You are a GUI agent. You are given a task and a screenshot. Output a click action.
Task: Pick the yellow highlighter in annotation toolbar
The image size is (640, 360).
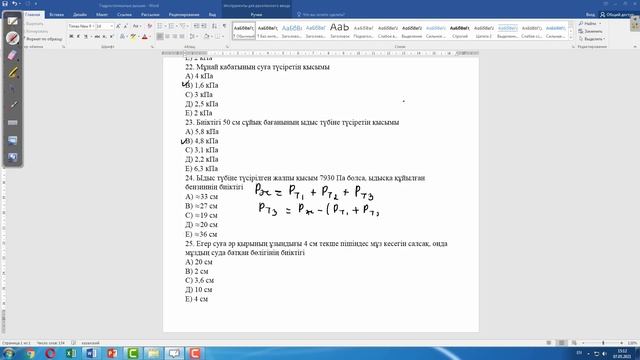(13, 73)
